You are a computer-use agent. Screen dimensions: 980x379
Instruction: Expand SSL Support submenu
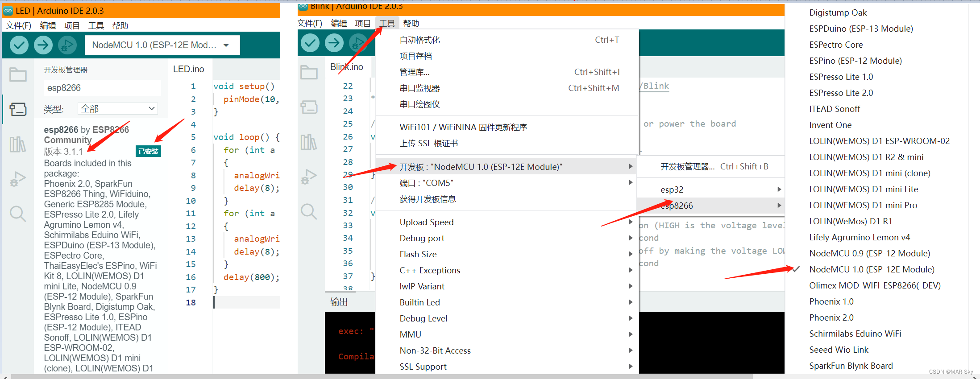click(x=507, y=367)
